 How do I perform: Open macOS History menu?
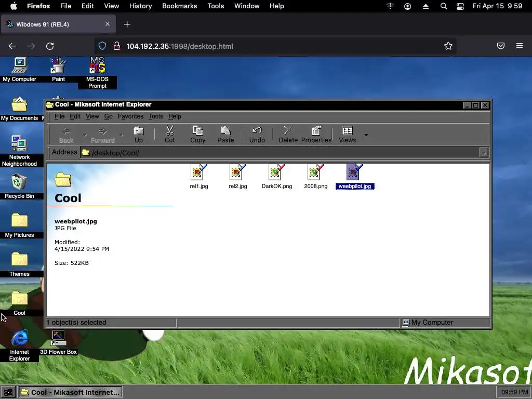(x=140, y=6)
